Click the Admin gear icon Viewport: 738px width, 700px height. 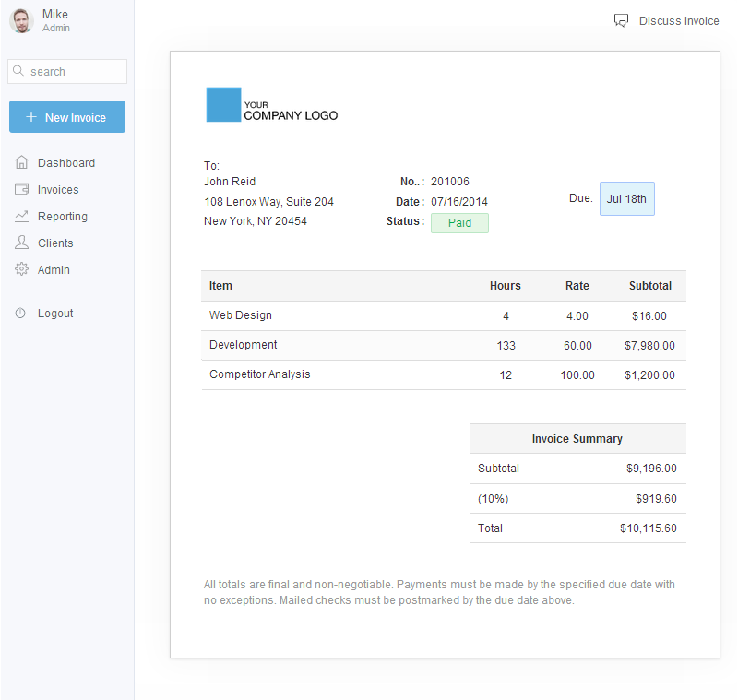point(21,269)
